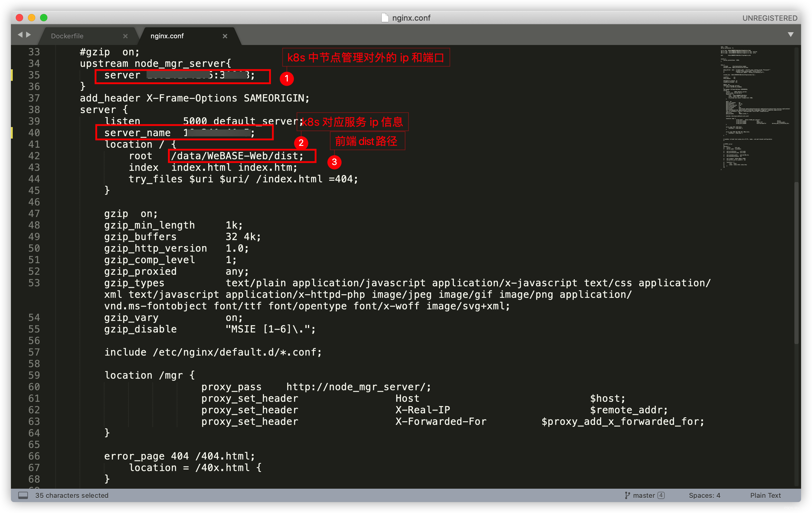The height and width of the screenshot is (513, 812).
Task: Click 'http://node_mgr_server/;' proxy_pass URL
Action: [358, 387]
